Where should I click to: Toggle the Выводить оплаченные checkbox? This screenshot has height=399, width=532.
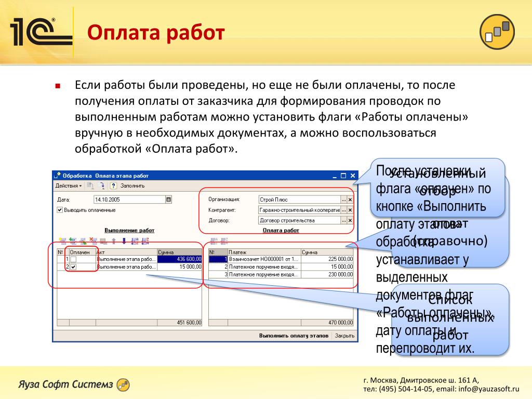(60, 210)
